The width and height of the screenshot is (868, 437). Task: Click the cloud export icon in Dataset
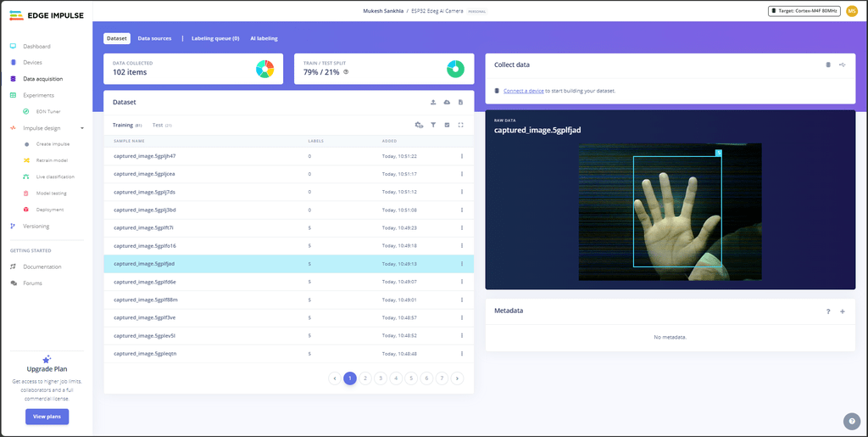click(447, 103)
